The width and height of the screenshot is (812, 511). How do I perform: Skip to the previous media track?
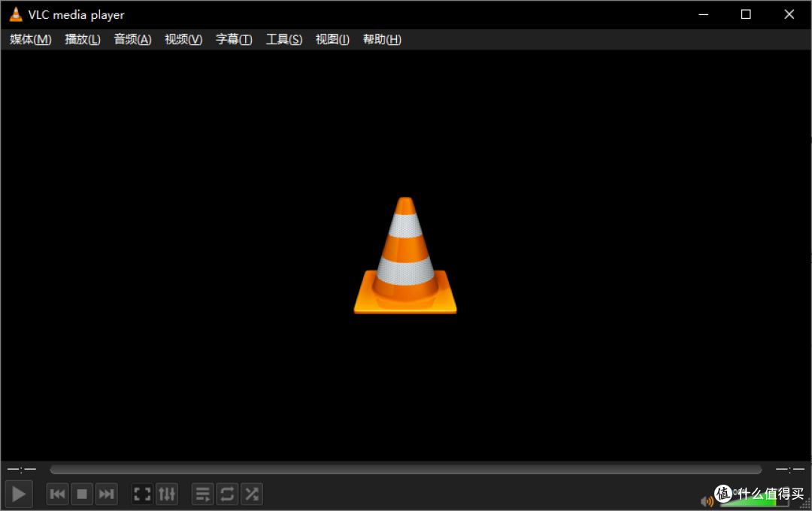pos(57,494)
